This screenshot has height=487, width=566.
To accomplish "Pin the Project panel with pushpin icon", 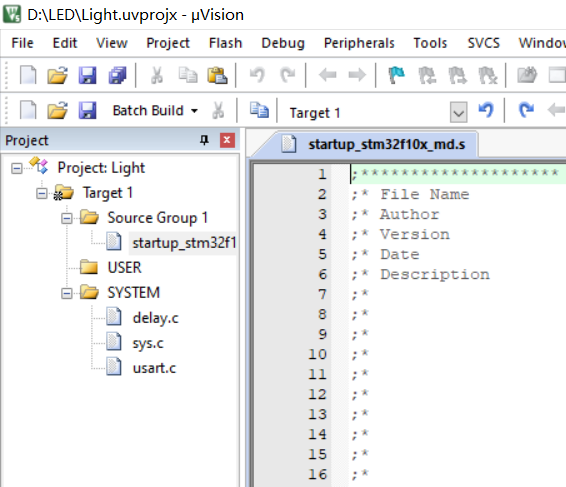I will point(204,140).
